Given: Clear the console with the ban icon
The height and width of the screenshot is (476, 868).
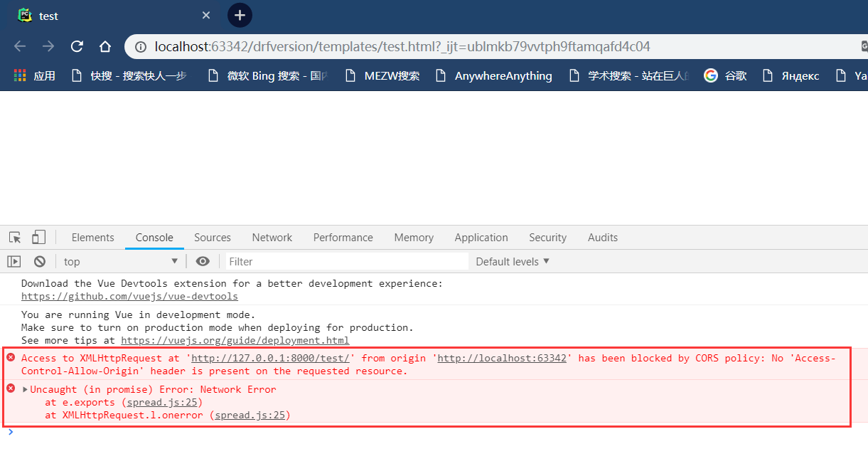Looking at the screenshot, I should tap(40, 261).
